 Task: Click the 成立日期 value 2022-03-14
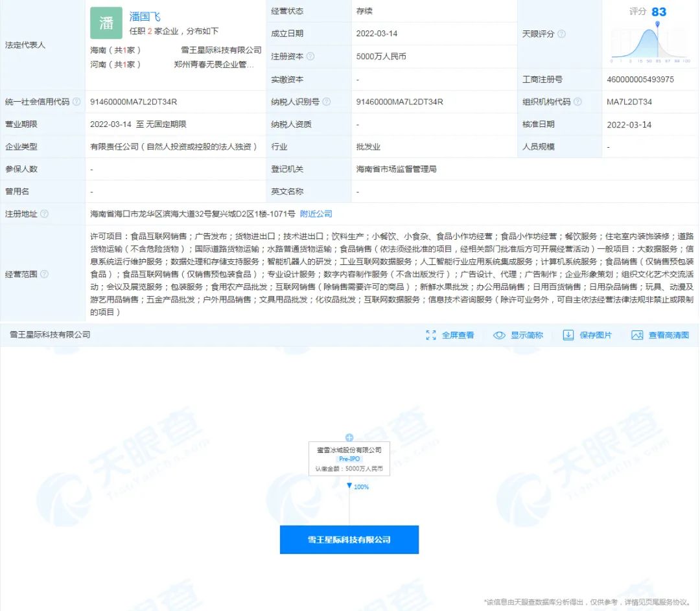(x=377, y=34)
